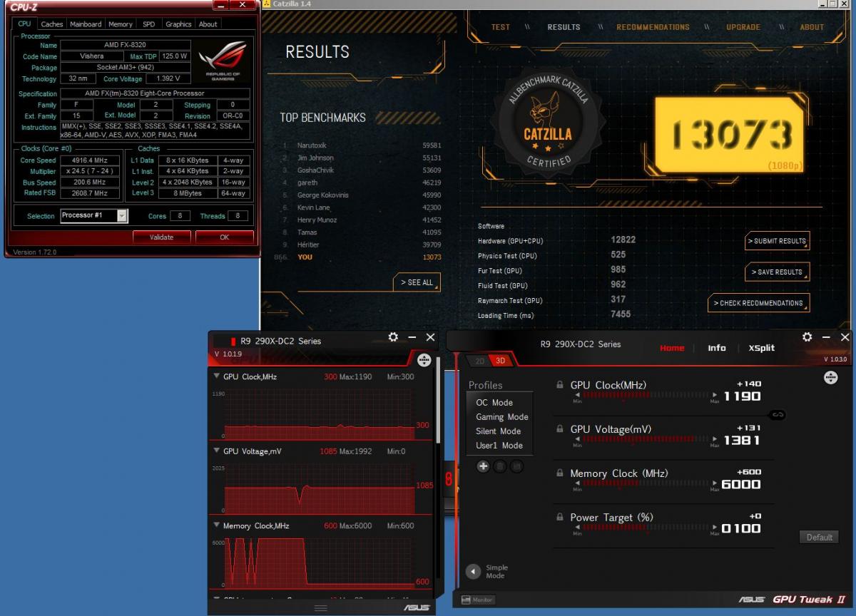Open the Caches tab in CPU-Z
The width and height of the screenshot is (856, 616).
click(52, 24)
